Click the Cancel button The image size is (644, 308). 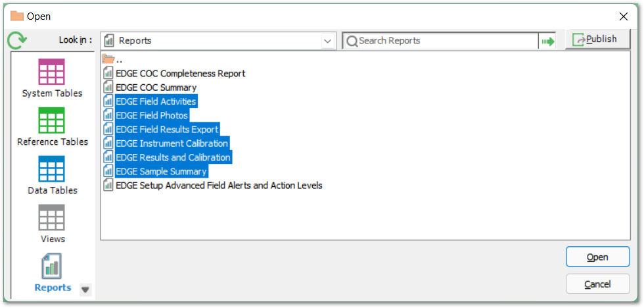pyautogui.click(x=597, y=284)
